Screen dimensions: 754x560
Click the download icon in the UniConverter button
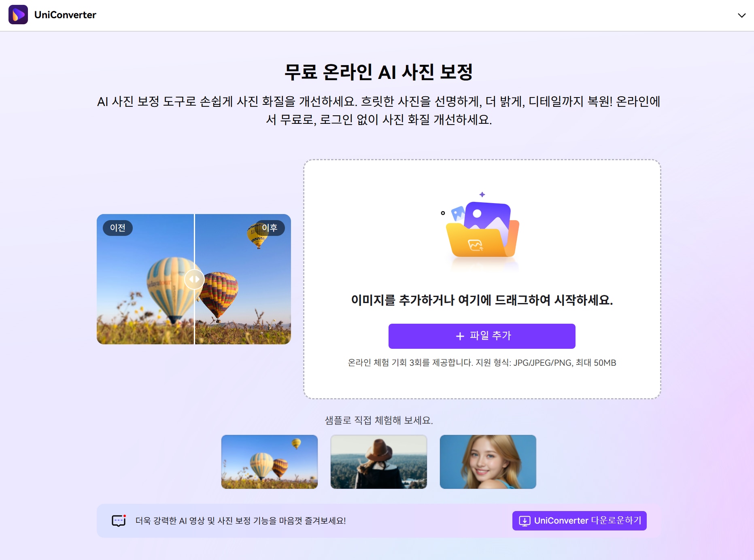[x=525, y=521]
